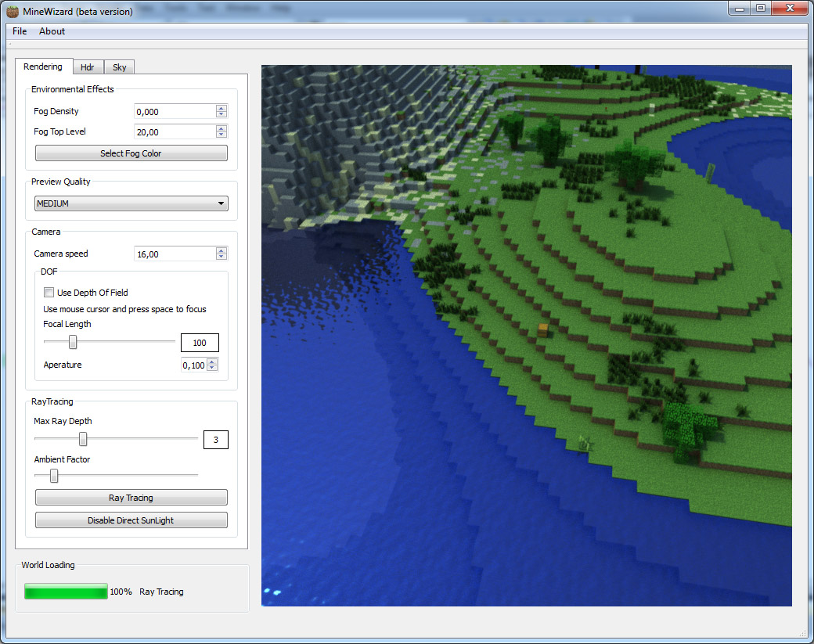Click 'Use mouse cursor and press space to focus' text

click(124, 309)
